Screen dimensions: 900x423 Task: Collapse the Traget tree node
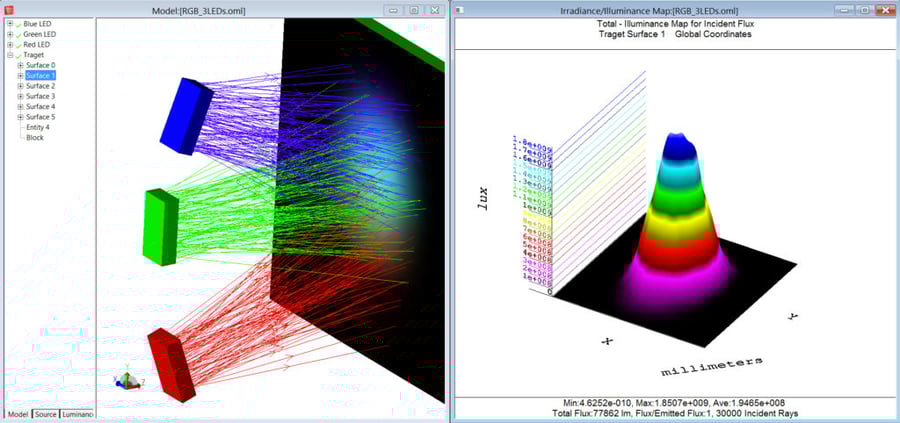pyautogui.click(x=10, y=55)
